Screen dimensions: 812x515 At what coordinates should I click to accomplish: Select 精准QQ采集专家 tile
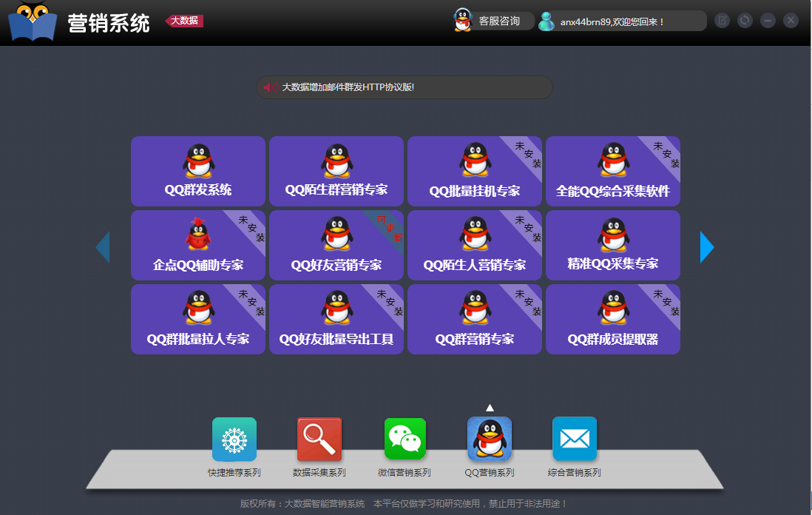pos(612,245)
